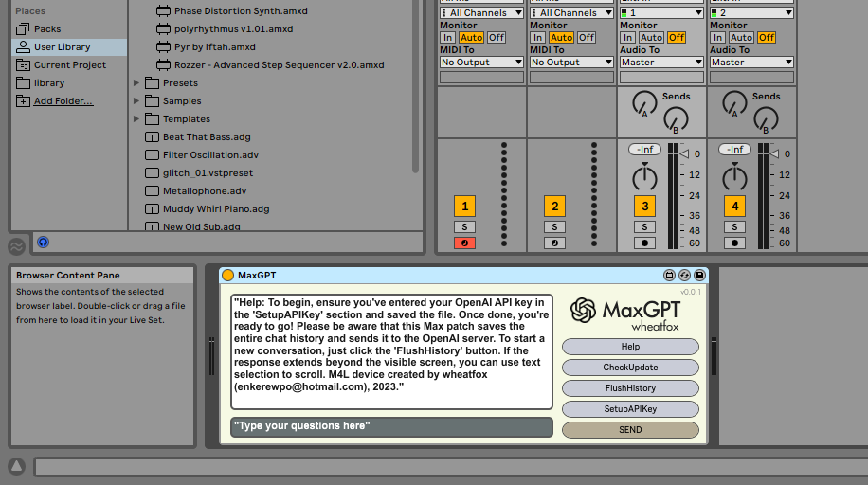Arm track 1 for recording
Screen dimensions: 868x485
point(464,243)
